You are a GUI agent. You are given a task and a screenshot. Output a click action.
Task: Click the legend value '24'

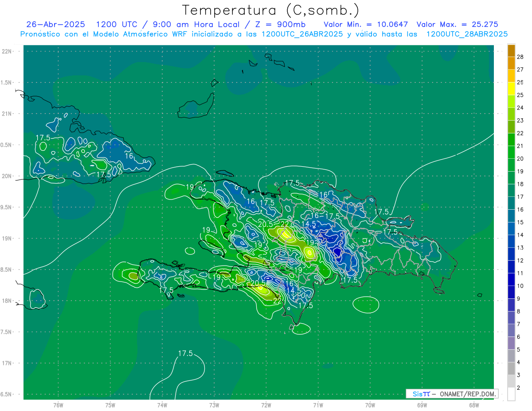(x=520, y=108)
